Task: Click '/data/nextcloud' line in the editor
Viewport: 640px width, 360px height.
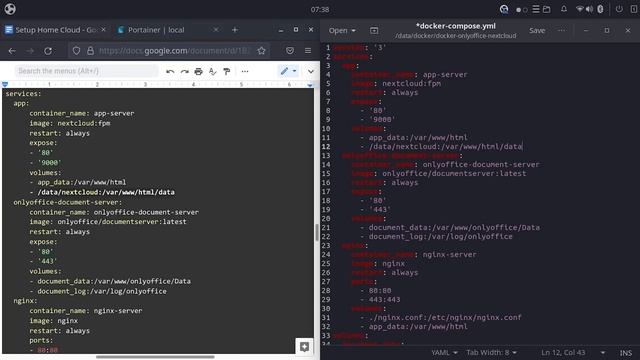Action: pos(445,147)
